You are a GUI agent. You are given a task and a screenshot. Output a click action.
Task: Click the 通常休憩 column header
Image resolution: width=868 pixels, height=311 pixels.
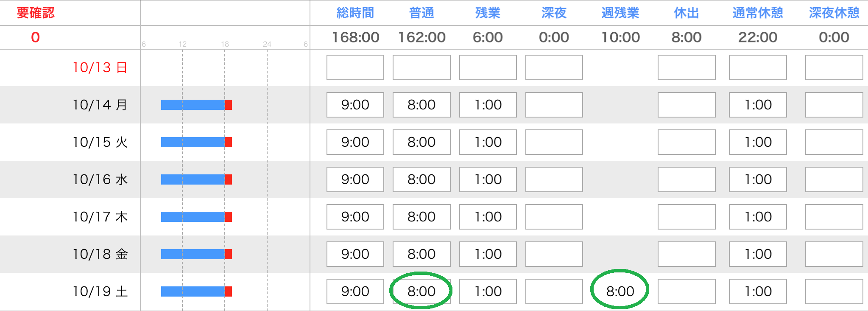(758, 13)
